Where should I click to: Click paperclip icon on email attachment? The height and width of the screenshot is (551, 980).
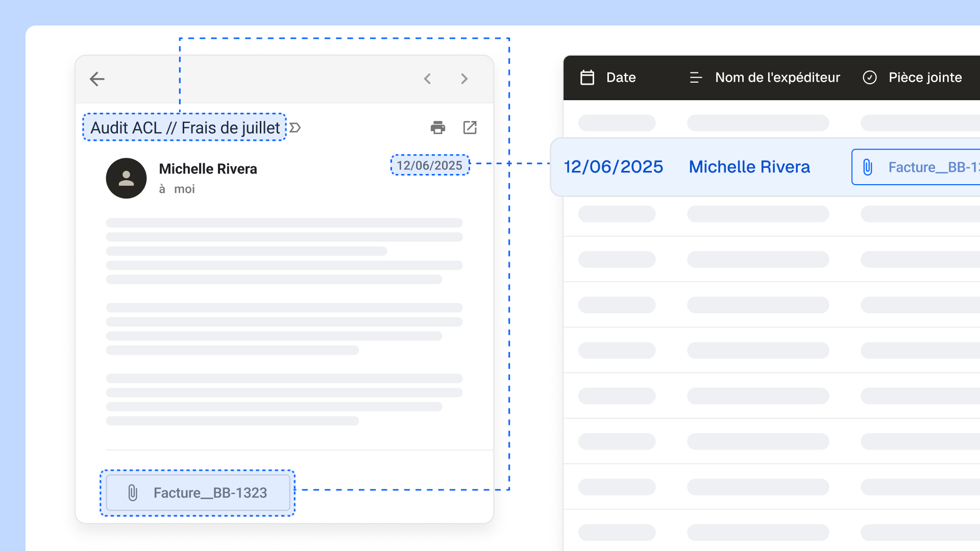pos(133,493)
